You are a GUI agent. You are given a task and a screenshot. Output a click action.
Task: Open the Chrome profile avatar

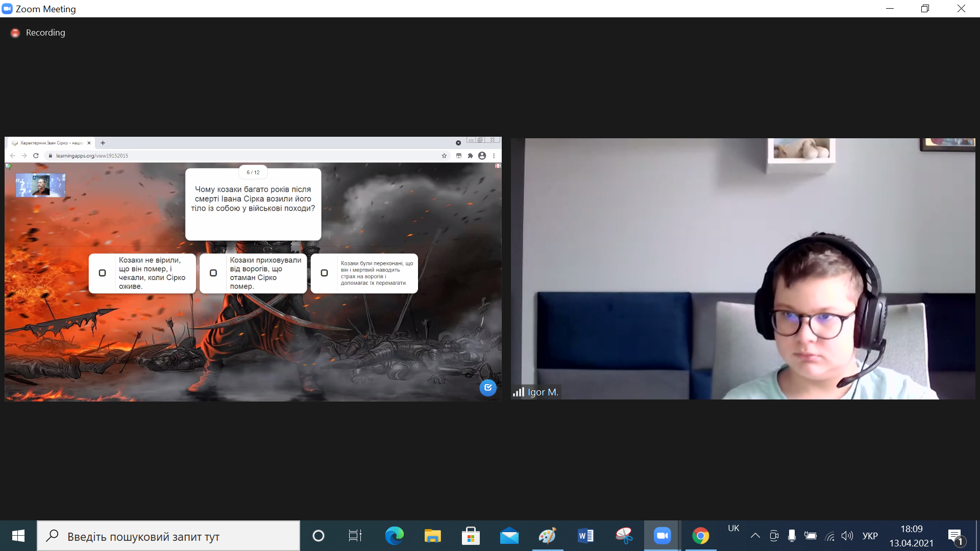click(x=482, y=156)
